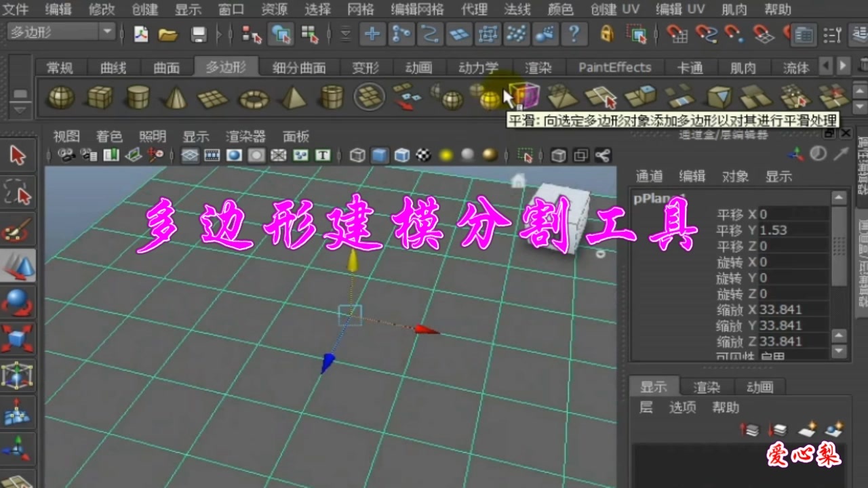
Task: Toggle use all lights yellow sphere
Action: click(446, 155)
